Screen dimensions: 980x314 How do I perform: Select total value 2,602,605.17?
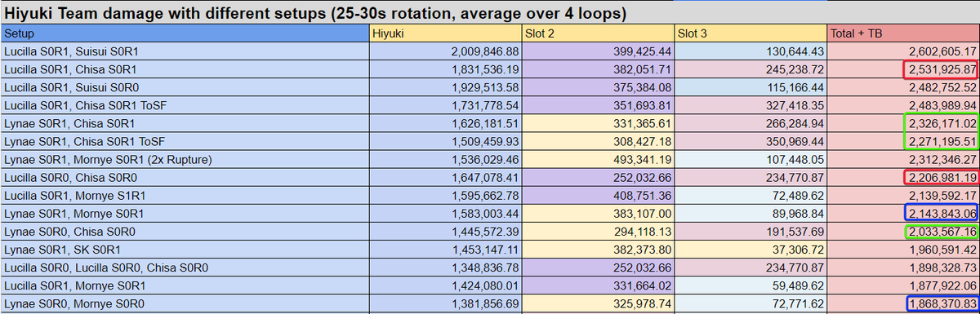[903, 51]
